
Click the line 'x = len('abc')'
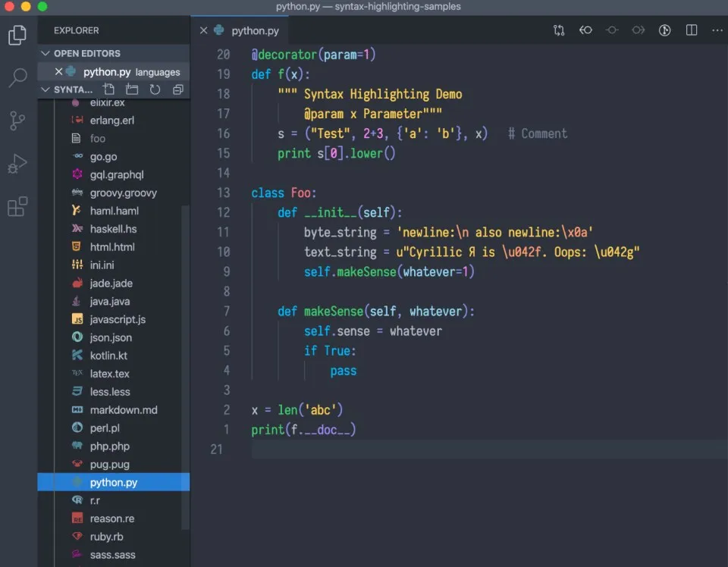297,409
